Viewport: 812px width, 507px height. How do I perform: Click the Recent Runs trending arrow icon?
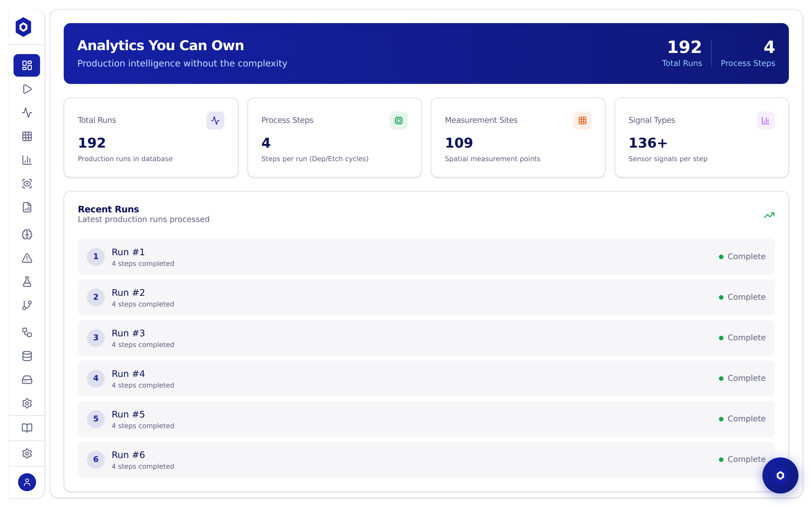769,215
